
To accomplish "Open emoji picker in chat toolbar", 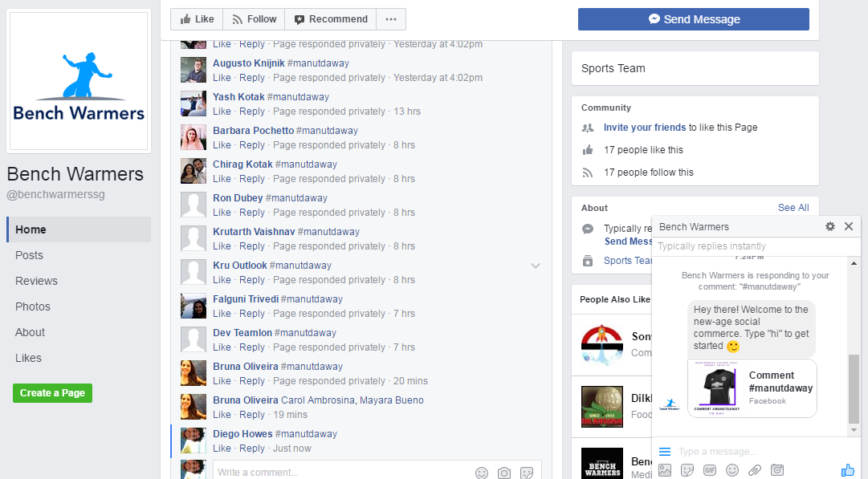I will pyautogui.click(x=732, y=470).
